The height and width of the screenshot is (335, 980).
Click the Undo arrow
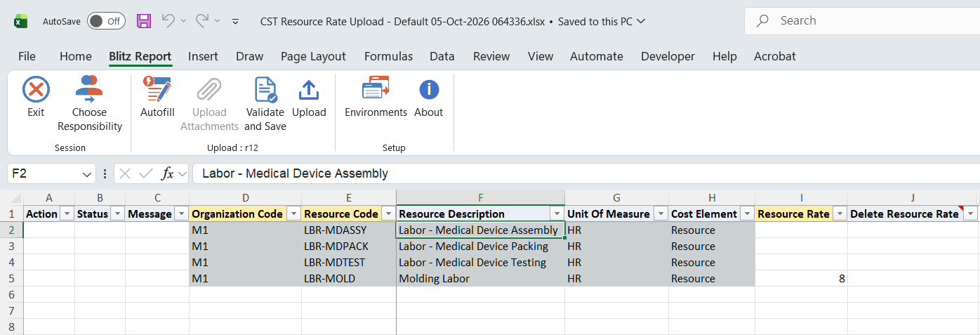(x=168, y=21)
